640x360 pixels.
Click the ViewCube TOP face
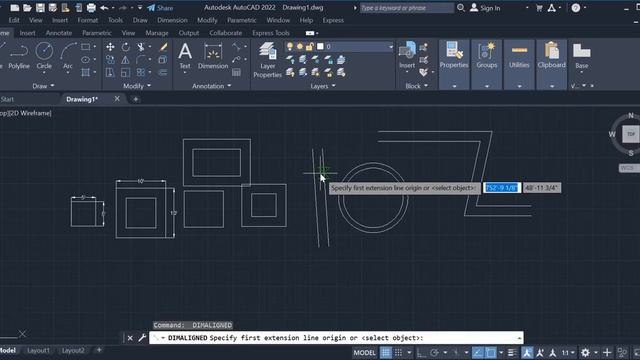coord(631,134)
